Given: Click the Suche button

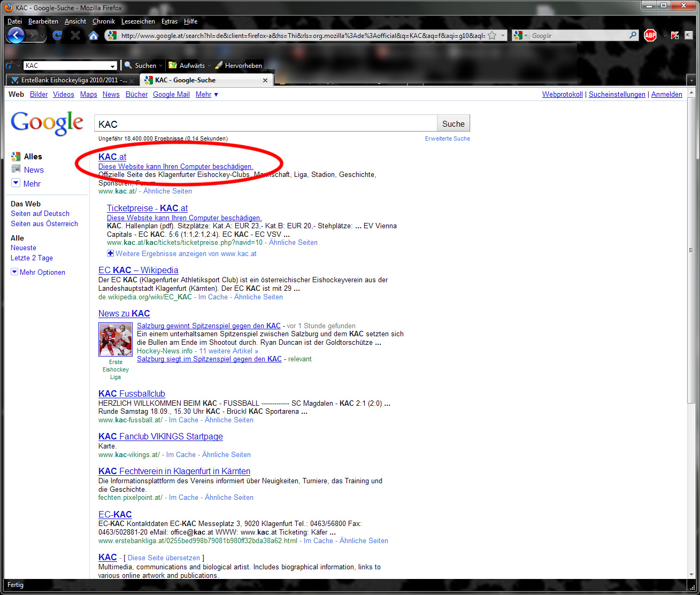Looking at the screenshot, I should click(453, 123).
